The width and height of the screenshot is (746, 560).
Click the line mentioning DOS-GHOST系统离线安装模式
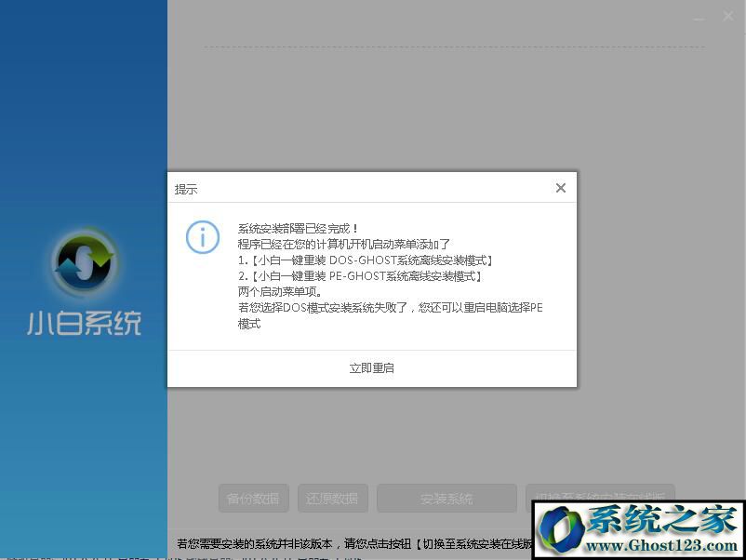point(366,260)
